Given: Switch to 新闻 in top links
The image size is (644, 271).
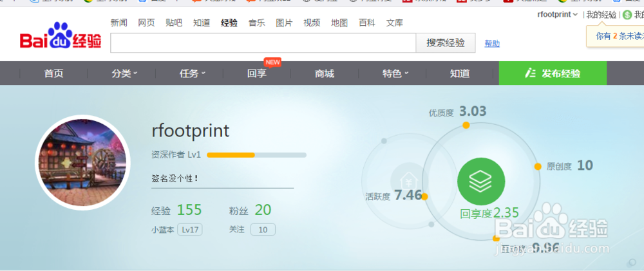Looking at the screenshot, I should pos(118,23).
